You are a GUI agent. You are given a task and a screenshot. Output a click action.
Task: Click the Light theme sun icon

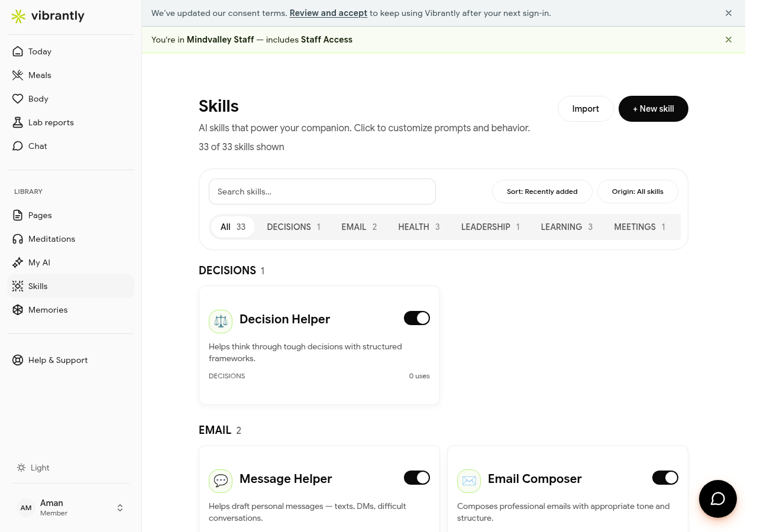pos(21,468)
